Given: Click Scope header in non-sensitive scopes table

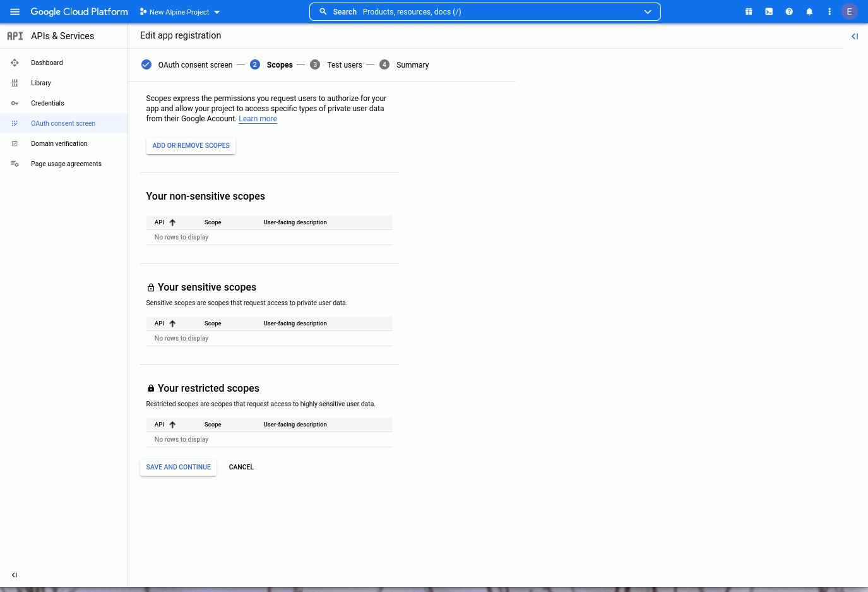Looking at the screenshot, I should coord(213,222).
